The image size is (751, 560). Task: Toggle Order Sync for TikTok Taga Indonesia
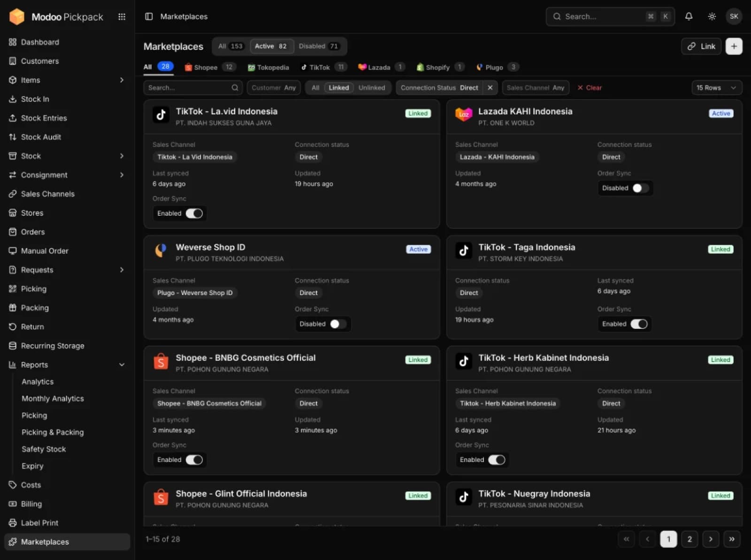pyautogui.click(x=639, y=324)
